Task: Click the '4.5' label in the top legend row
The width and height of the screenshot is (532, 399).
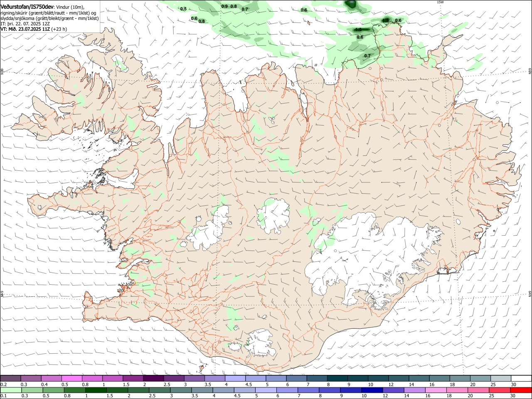Action: click(249, 384)
